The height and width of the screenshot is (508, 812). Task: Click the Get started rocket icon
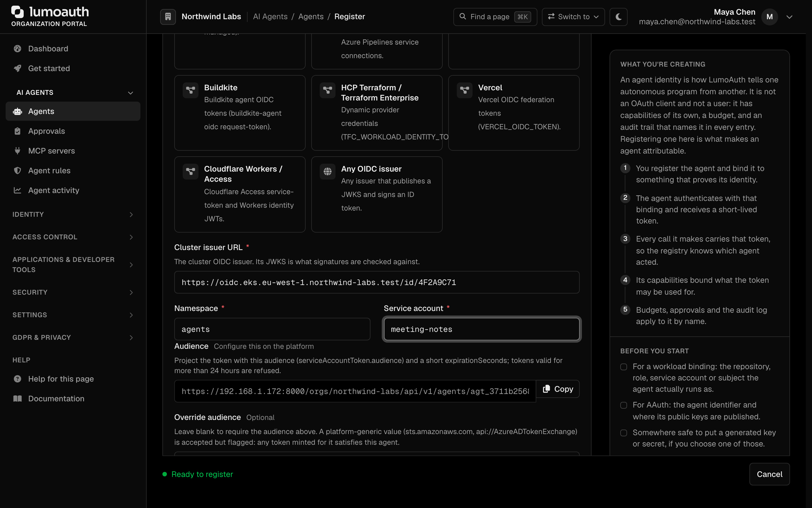(17, 68)
